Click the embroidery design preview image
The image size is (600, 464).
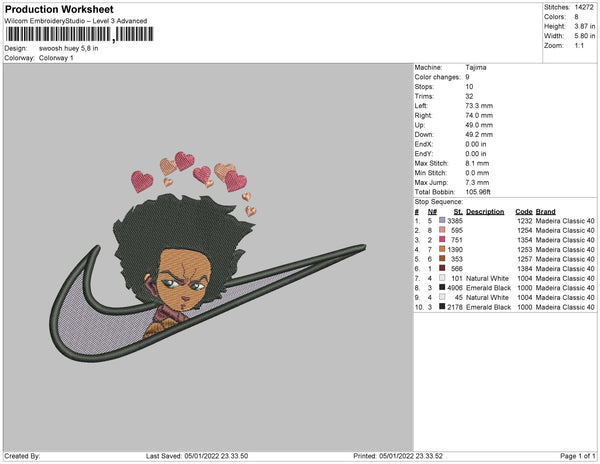[208, 257]
